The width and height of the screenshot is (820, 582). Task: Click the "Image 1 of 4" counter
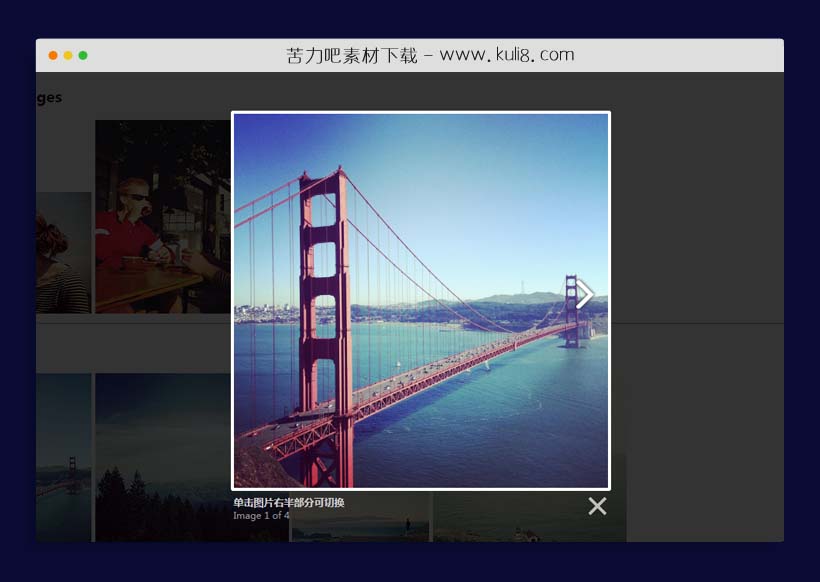261,516
